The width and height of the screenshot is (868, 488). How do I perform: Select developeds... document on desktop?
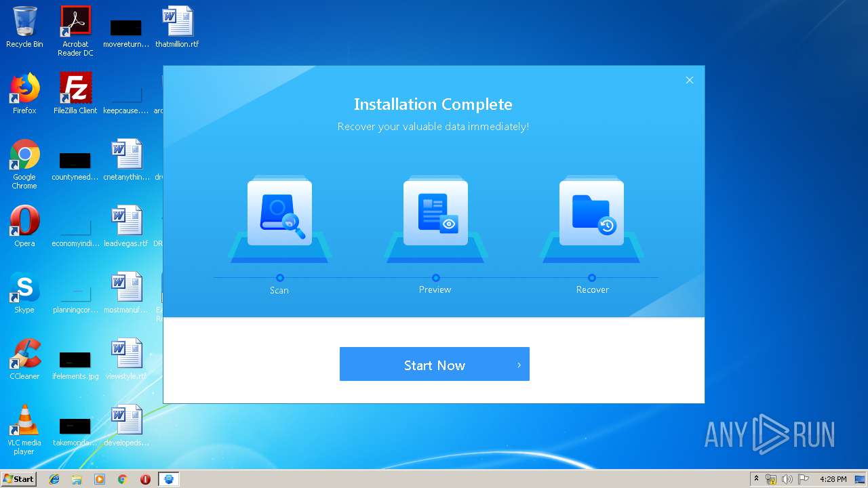126,426
